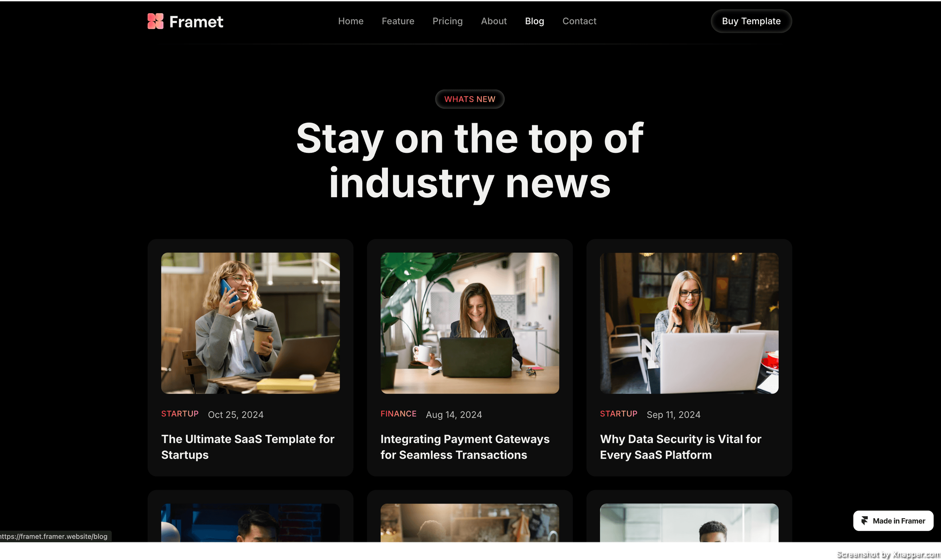Click the WHATS NEW pill badge
The image size is (941, 560).
[x=469, y=99]
